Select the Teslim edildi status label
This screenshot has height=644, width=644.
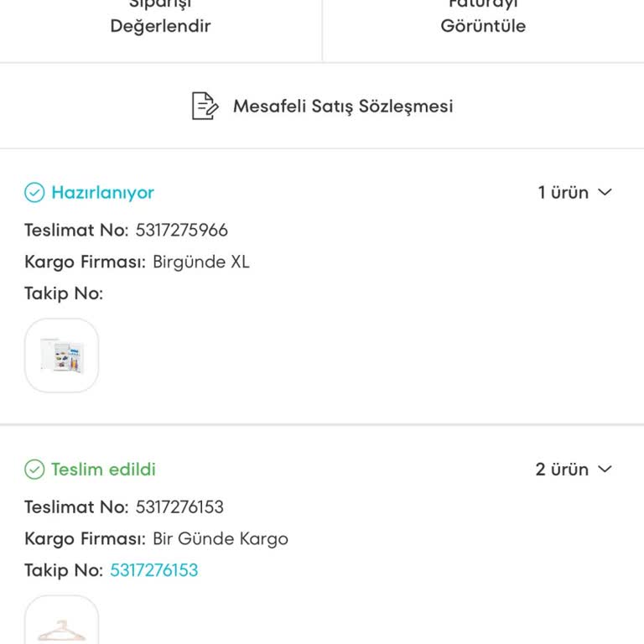point(103,470)
